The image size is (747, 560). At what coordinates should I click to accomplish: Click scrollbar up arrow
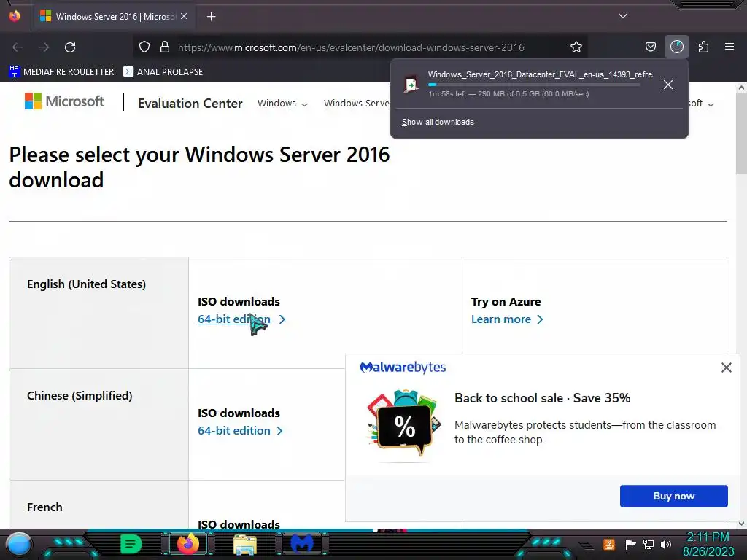pyautogui.click(x=741, y=87)
